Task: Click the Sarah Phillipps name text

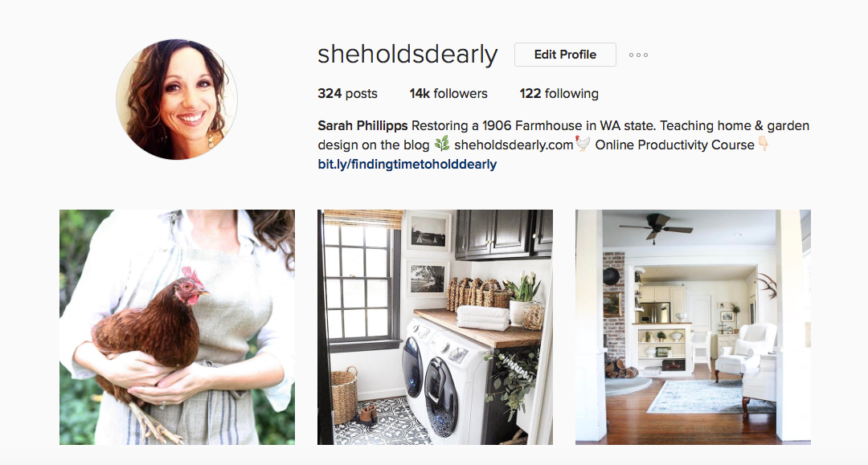Action: [x=362, y=125]
